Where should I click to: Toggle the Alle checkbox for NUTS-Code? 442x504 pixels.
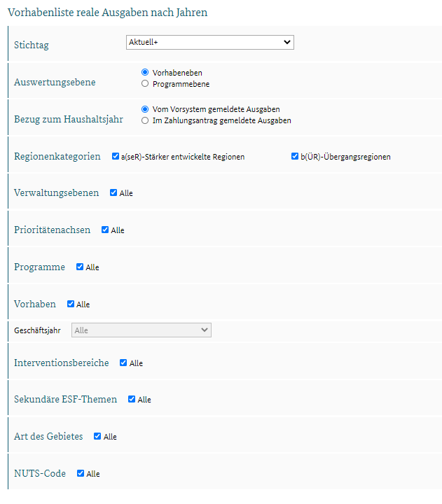point(81,473)
